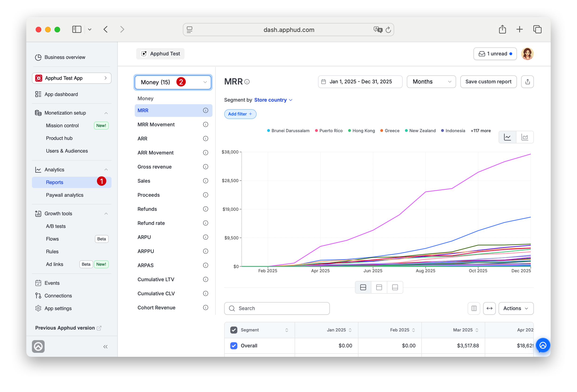Show info icon for Cohort Revenue
Image resolution: width=577 pixels, height=392 pixels.
(x=206, y=307)
